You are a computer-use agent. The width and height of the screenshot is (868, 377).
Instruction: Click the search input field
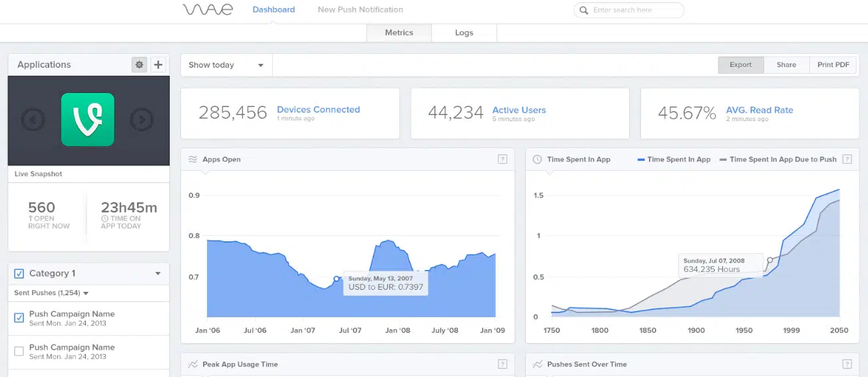click(x=632, y=10)
